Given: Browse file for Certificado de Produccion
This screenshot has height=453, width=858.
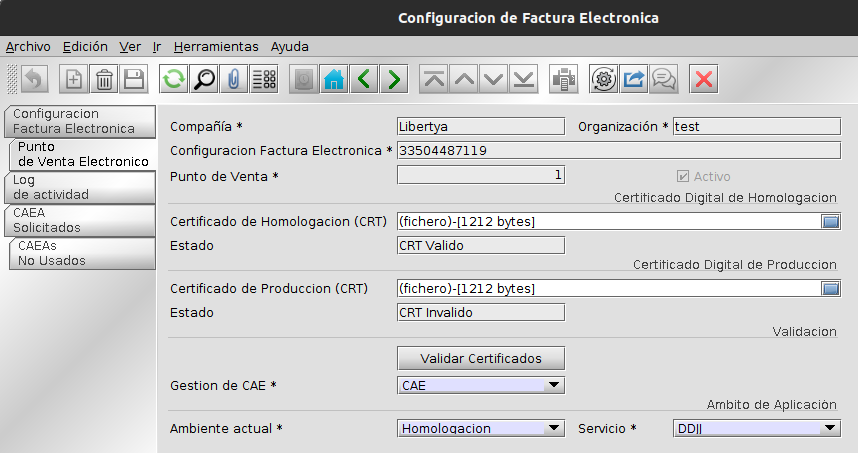Looking at the screenshot, I should pos(831,288).
